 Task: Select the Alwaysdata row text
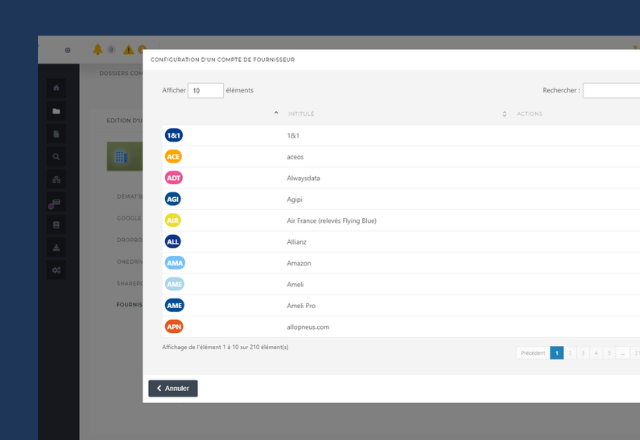[x=303, y=178]
